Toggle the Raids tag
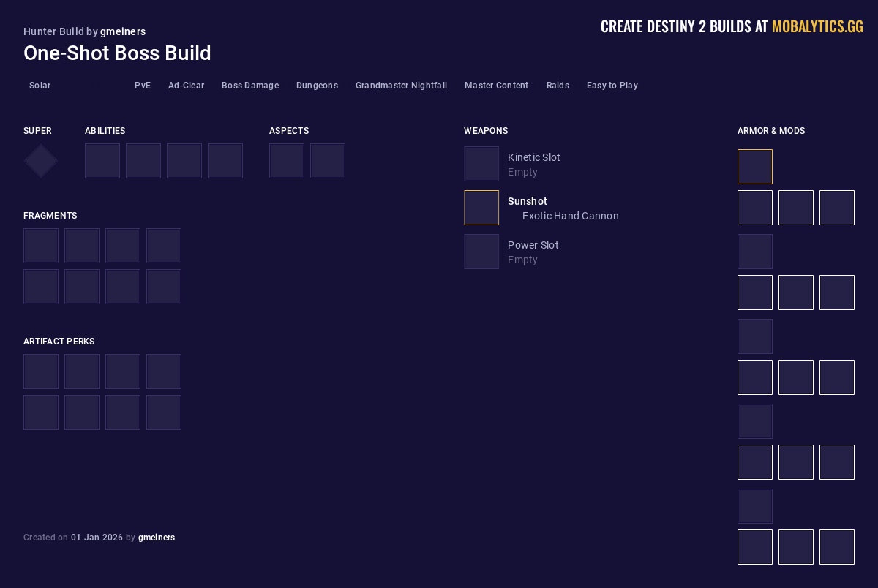The width and height of the screenshot is (878, 588). point(558,86)
